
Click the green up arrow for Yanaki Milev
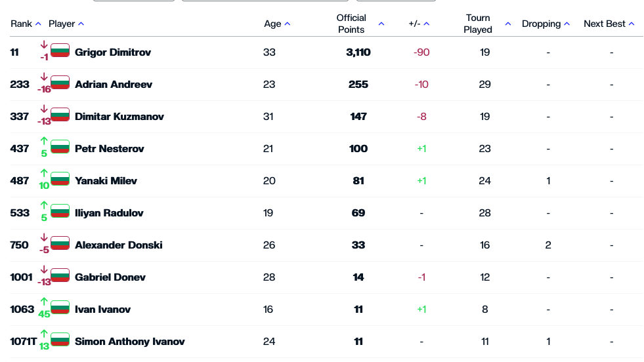tap(44, 173)
